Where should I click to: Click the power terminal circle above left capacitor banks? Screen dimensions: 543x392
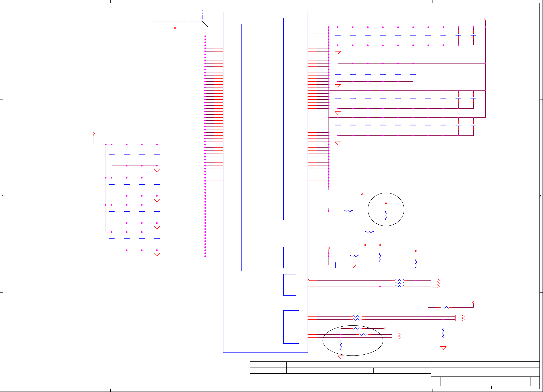94,133
